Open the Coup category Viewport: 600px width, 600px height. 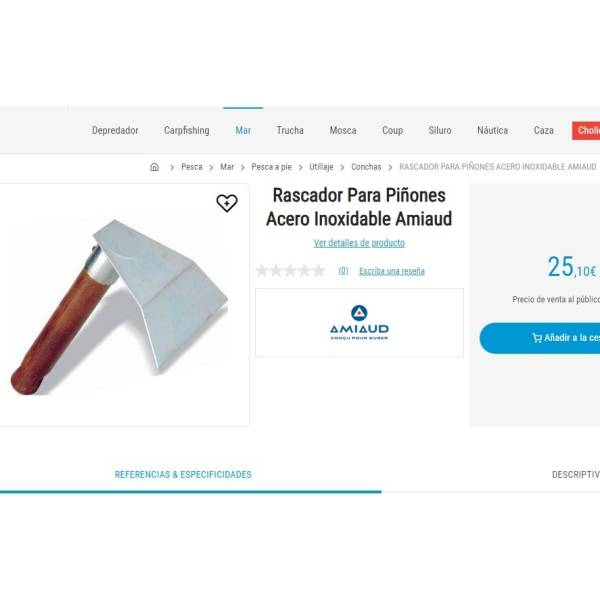(392, 130)
